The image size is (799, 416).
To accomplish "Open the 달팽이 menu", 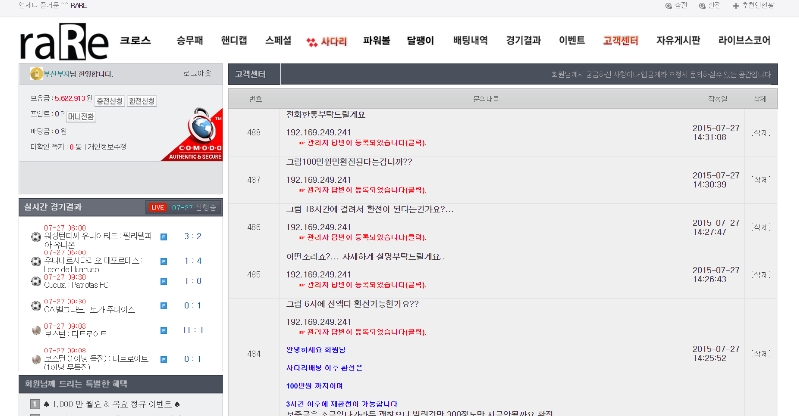I will pos(420,41).
